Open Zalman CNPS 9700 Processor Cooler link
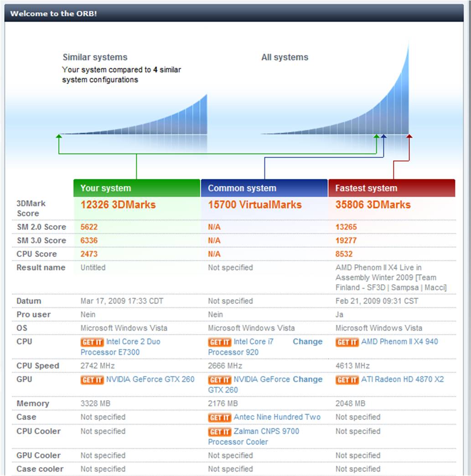The image size is (471, 476). (254, 436)
